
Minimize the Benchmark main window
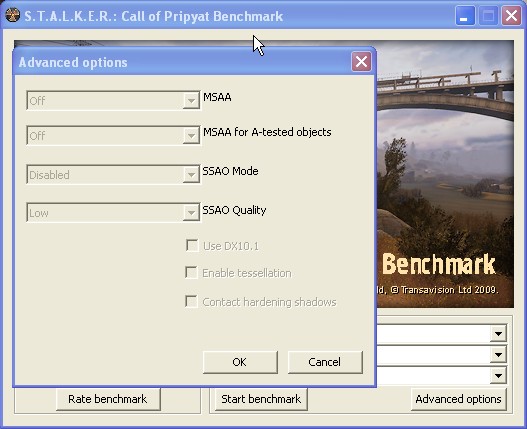[x=465, y=15]
